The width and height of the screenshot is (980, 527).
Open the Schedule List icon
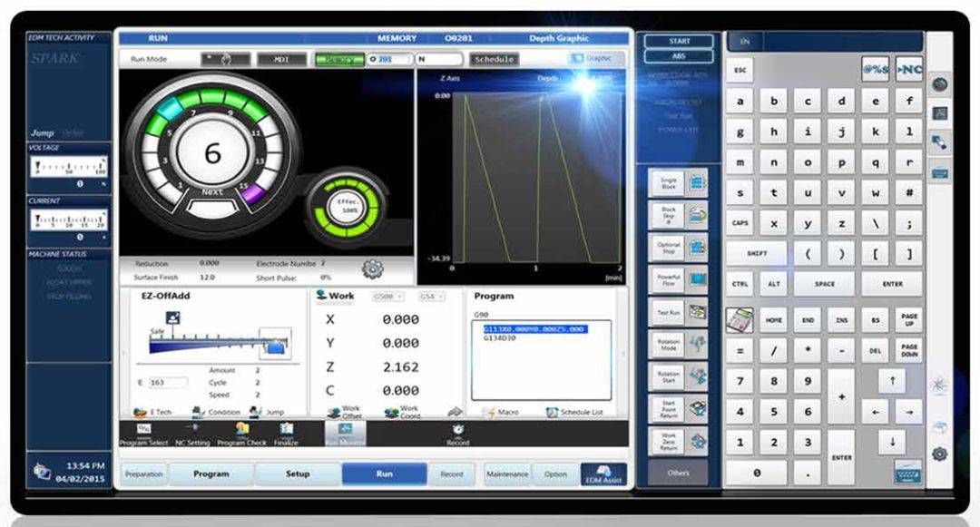coord(552,412)
